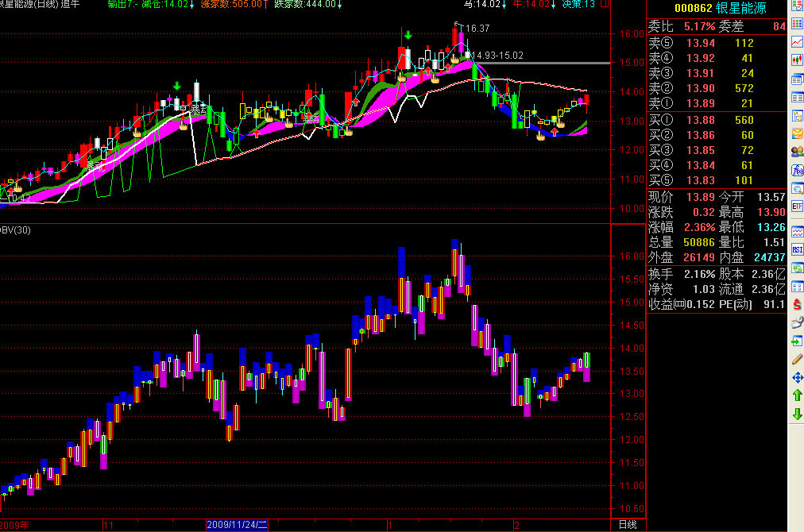Click the 委差 84 value
The height and width of the screenshot is (532, 804).
[x=779, y=27]
